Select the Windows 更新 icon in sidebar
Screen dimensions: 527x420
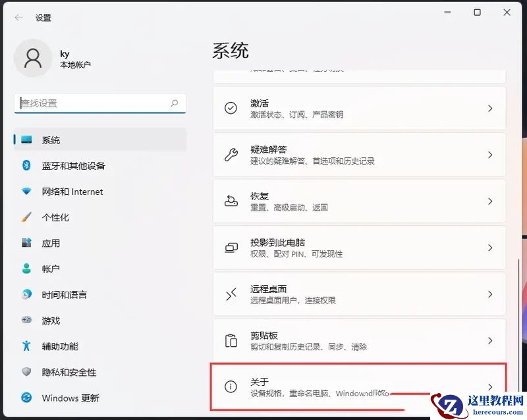(25, 398)
